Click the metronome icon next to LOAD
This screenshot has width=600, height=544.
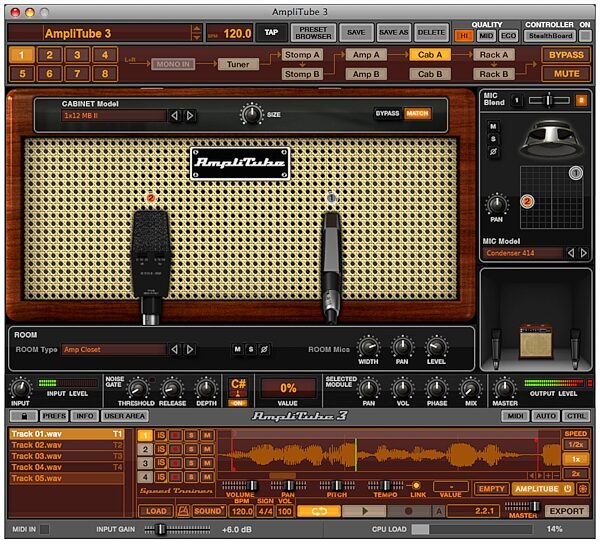click(x=183, y=511)
